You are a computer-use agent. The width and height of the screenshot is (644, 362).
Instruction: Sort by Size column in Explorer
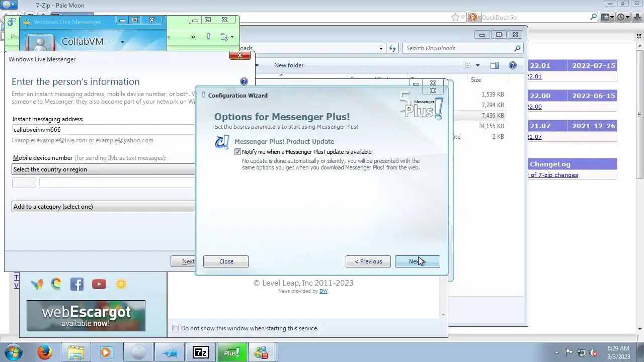476,79
